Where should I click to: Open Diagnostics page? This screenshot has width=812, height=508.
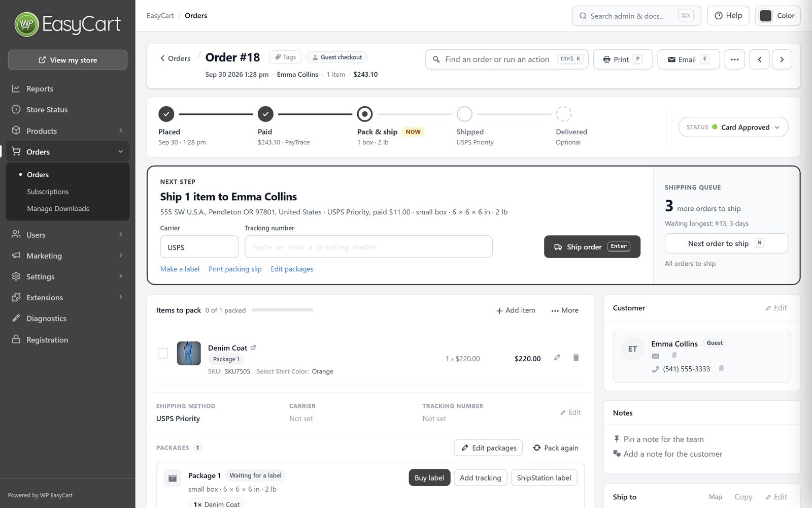click(x=67, y=319)
